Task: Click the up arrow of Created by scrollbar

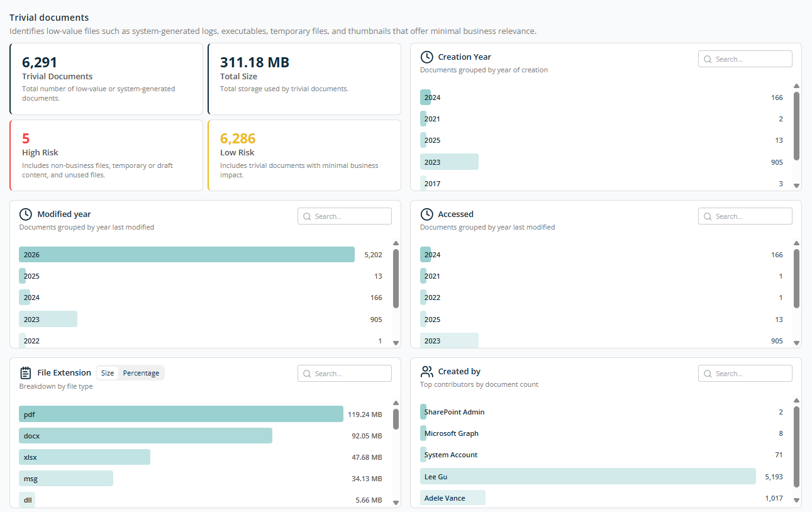Action: coord(797,401)
